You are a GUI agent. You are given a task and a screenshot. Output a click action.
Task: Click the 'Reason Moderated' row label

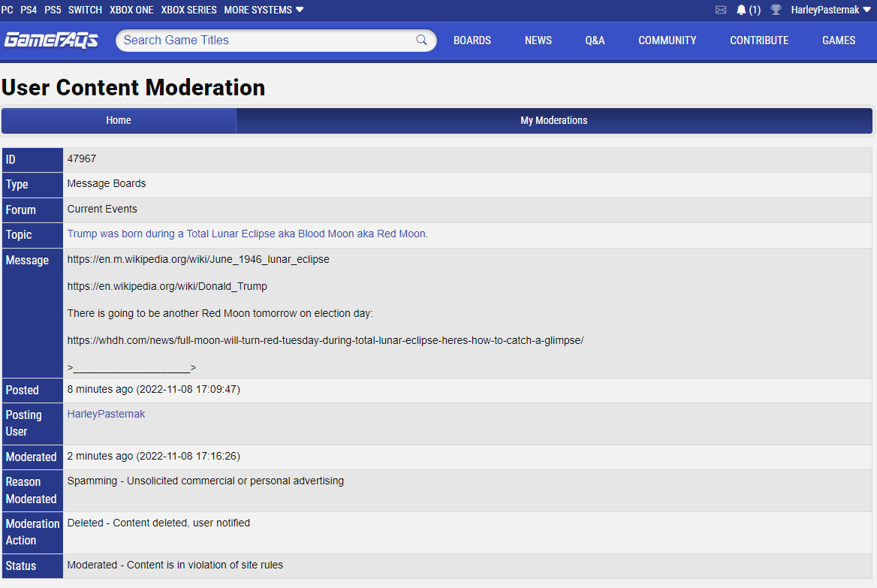tap(32, 490)
